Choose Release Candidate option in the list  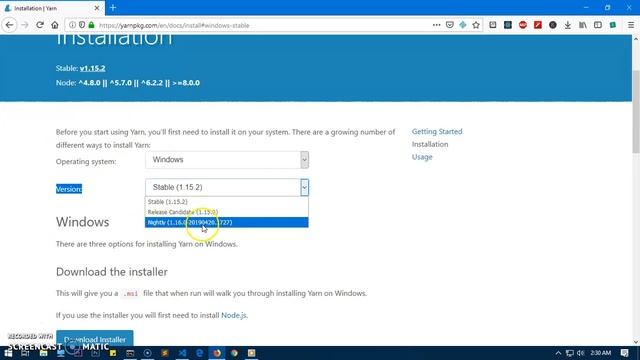[227, 212]
